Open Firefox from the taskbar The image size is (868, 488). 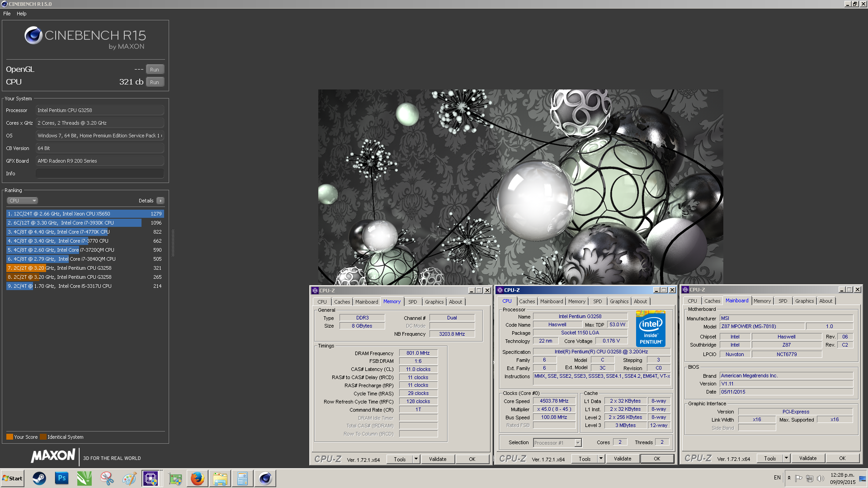pos(198,478)
